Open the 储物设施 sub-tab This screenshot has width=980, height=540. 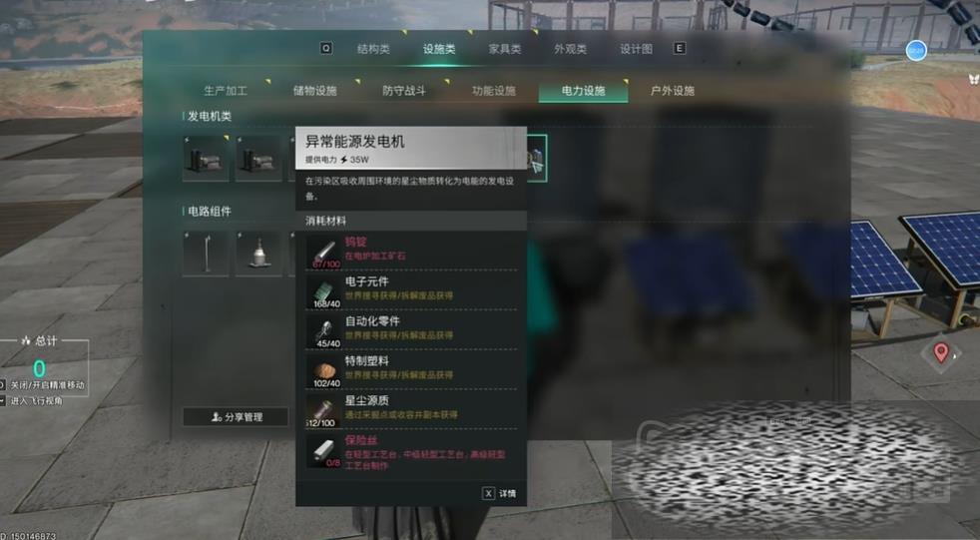click(315, 91)
